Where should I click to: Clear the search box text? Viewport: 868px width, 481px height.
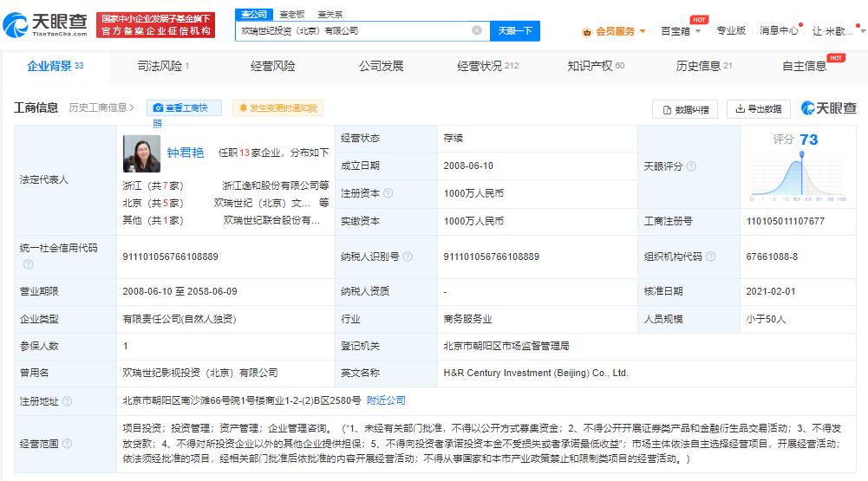[x=477, y=30]
